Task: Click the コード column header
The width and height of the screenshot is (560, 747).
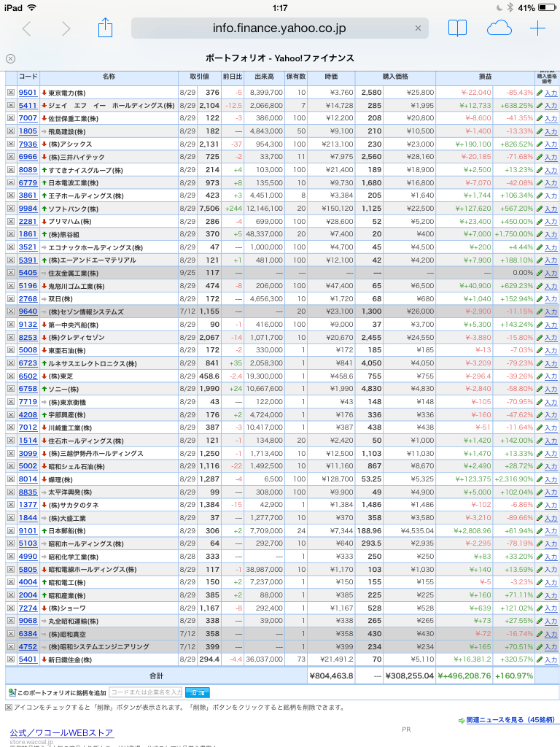Action: click(28, 77)
